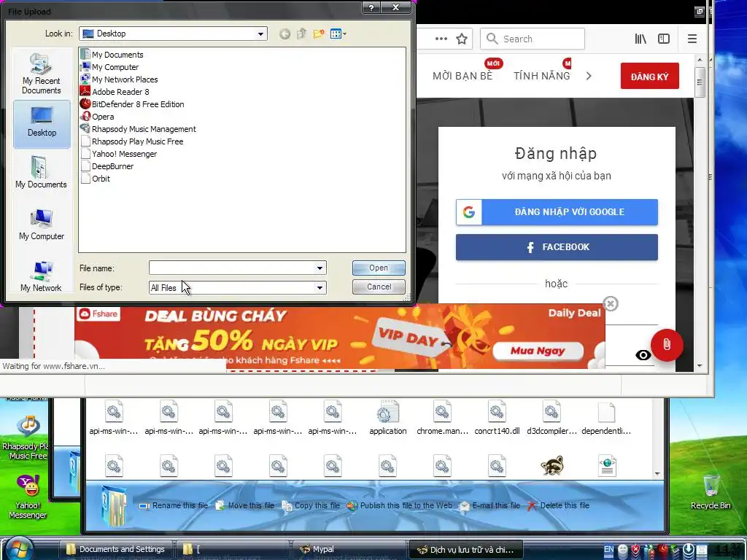Open TÍNH NĂNG menu item
The image size is (747, 560).
[542, 76]
